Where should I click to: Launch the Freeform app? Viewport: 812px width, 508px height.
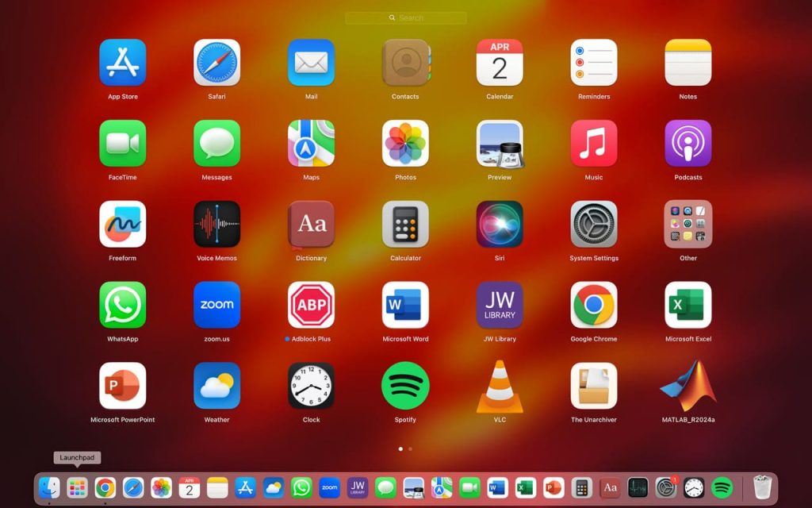click(x=123, y=224)
